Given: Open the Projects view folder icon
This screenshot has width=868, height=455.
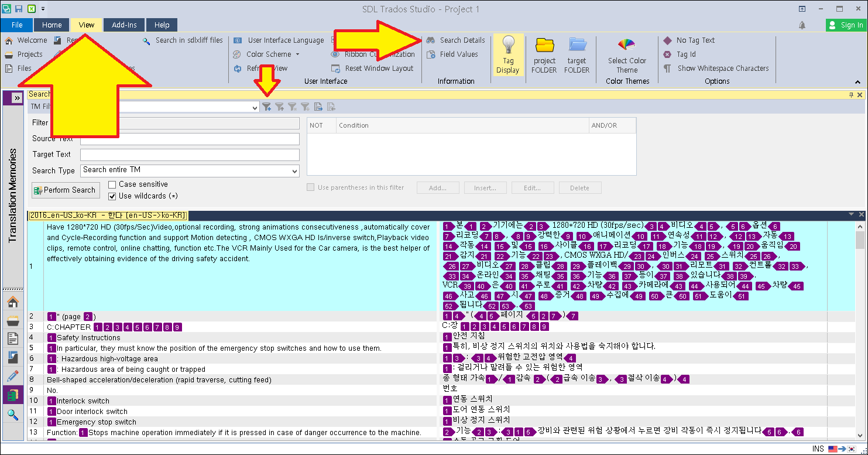Looking at the screenshot, I should 12,320.
